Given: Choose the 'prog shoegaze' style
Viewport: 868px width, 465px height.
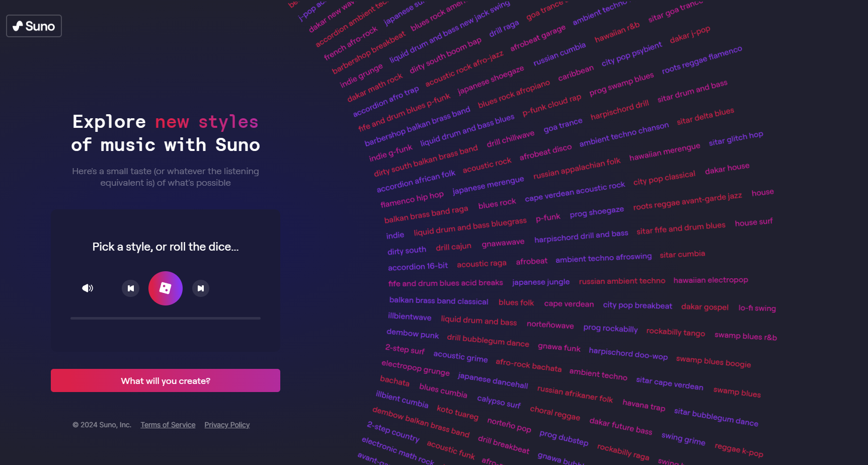Looking at the screenshot, I should 597,212.
